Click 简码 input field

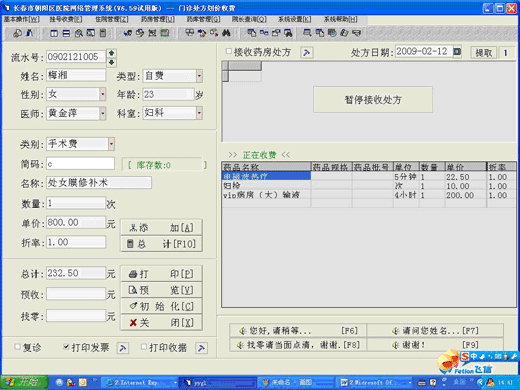(80, 164)
